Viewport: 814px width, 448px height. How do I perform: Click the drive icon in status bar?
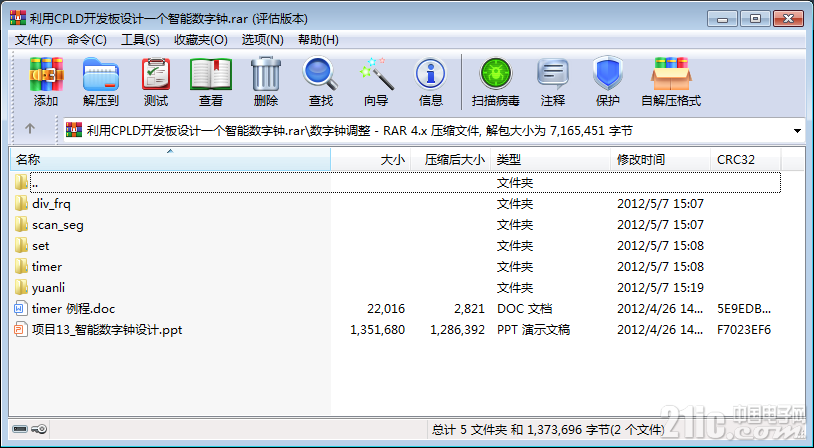20,429
